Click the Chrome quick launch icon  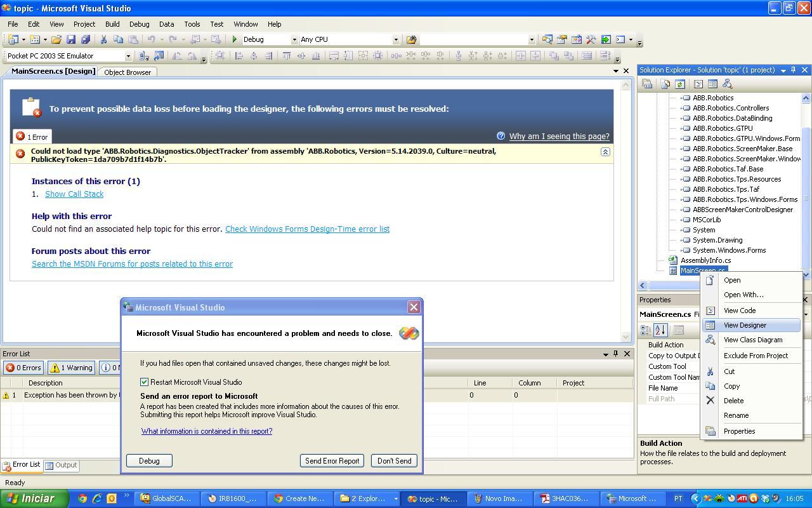[x=82, y=498]
